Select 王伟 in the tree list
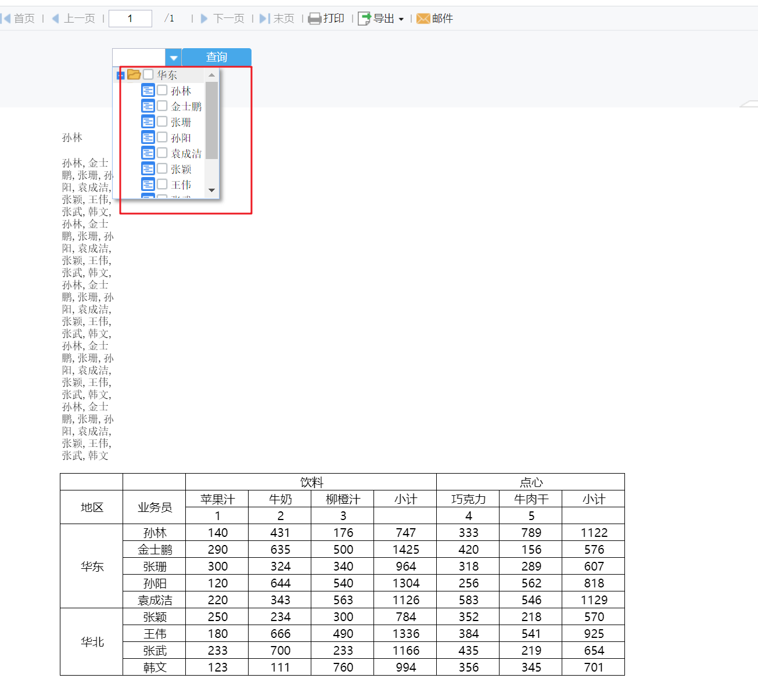The height and width of the screenshot is (700, 758). pos(181,185)
